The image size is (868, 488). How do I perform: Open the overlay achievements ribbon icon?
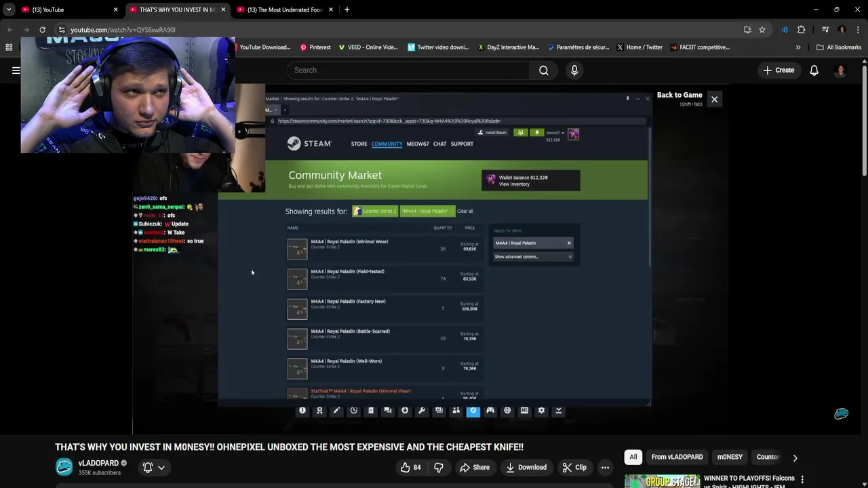coord(319,411)
